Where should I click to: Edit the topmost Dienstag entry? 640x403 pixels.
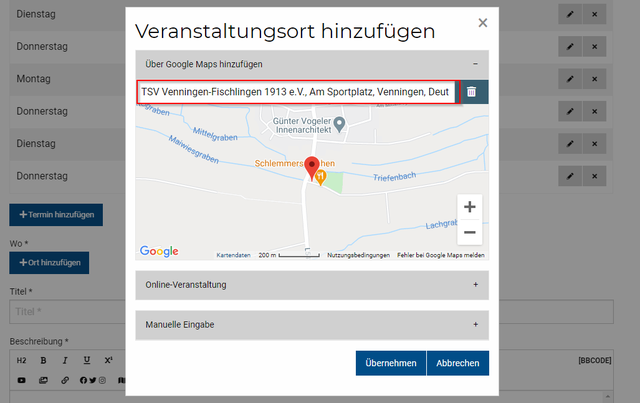[570, 14]
